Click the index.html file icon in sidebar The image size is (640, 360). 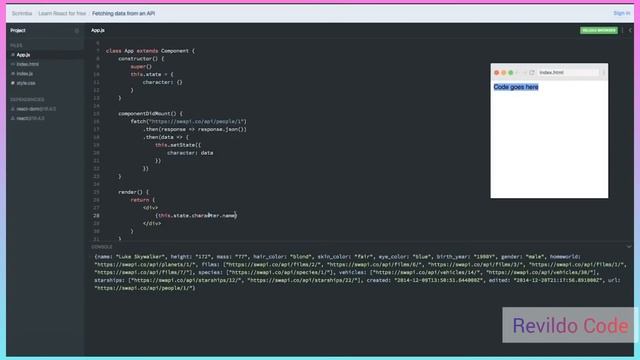click(x=13, y=64)
